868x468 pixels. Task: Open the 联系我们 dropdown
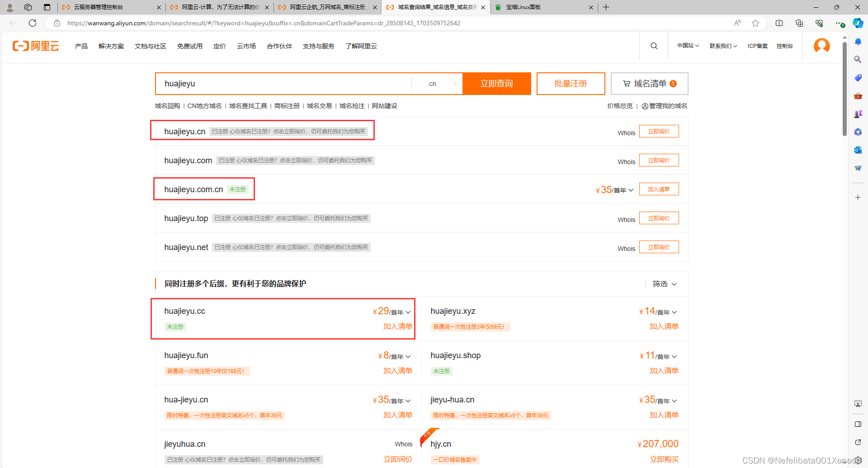pyautogui.click(x=723, y=46)
